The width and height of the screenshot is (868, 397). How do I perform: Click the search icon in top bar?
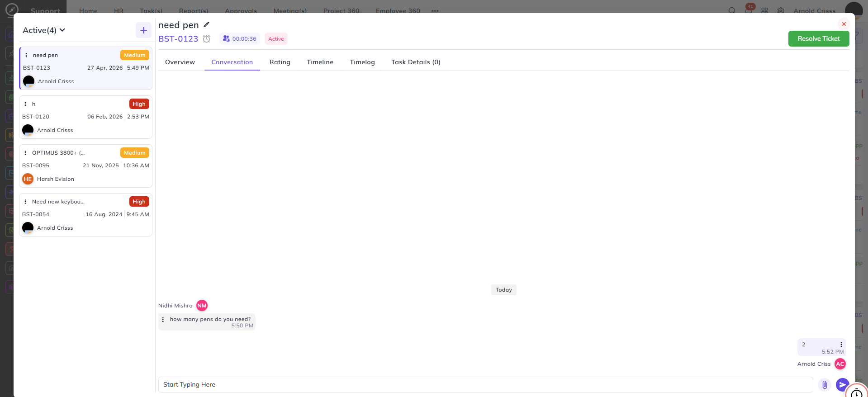point(731,10)
